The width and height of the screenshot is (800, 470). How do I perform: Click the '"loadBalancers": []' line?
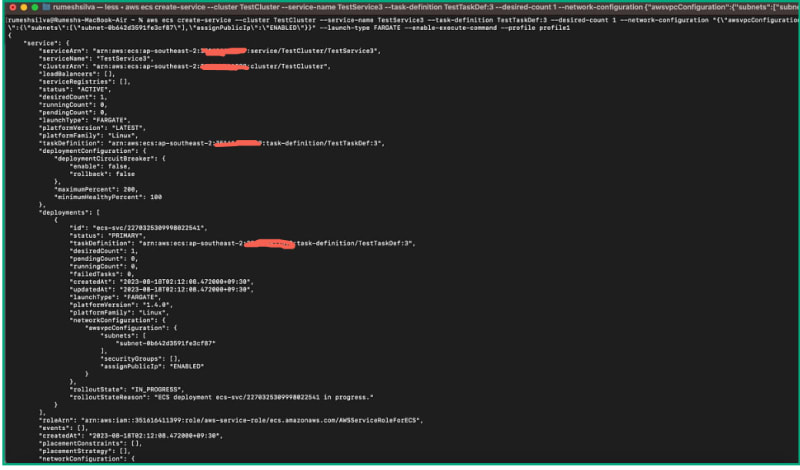[77, 74]
